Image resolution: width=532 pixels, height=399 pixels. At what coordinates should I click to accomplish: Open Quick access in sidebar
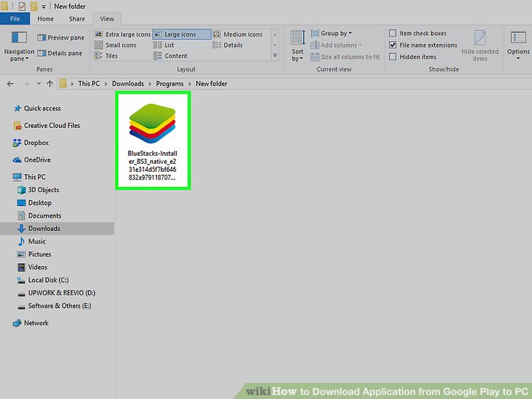(37, 108)
